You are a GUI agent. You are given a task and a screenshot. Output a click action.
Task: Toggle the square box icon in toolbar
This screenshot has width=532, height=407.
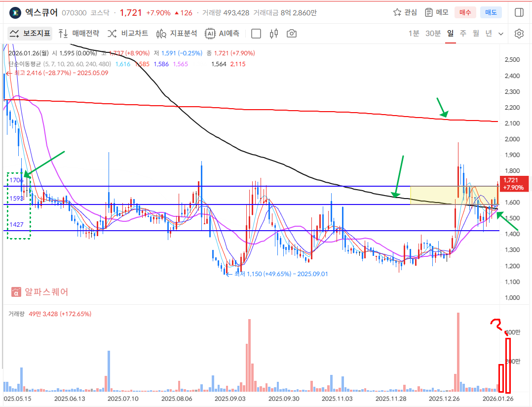click(x=256, y=34)
